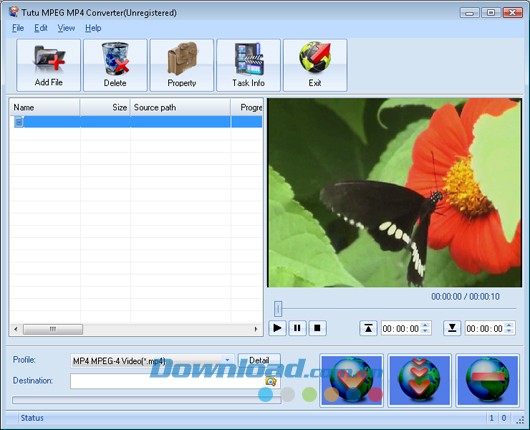
Task: Set the clip end point marker button
Action: tap(452, 328)
